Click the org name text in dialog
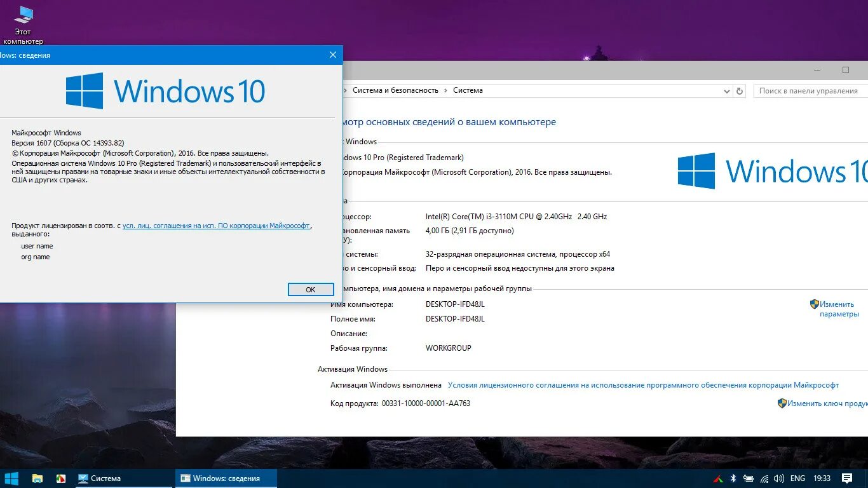868x488 pixels. click(x=36, y=257)
